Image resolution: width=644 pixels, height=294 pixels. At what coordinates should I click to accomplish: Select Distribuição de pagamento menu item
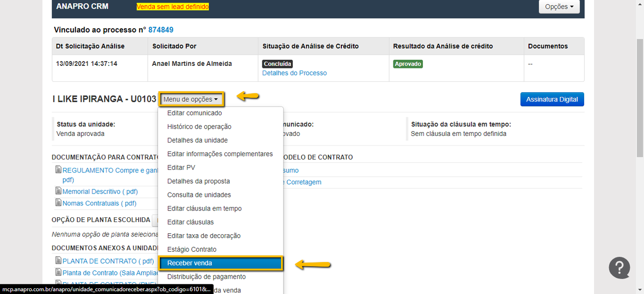pos(206,277)
